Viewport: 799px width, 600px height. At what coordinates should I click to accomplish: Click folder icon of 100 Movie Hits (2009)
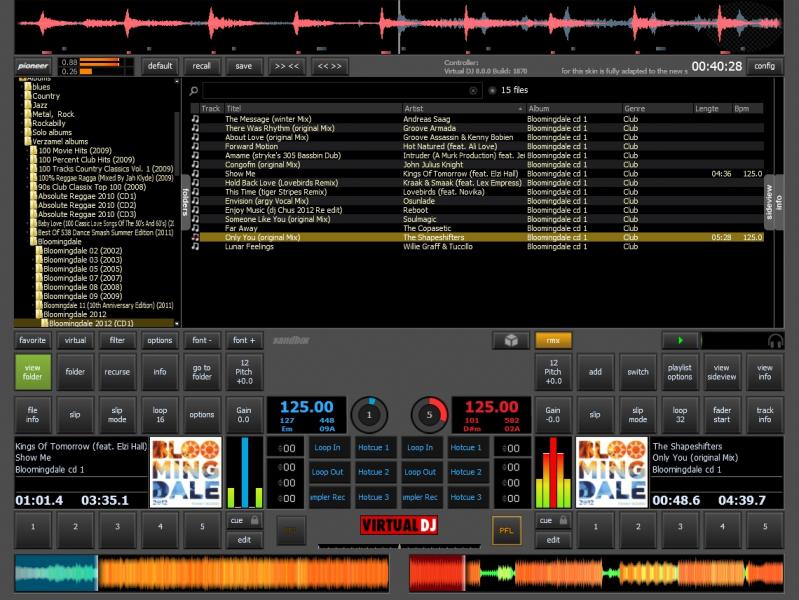(x=34, y=151)
